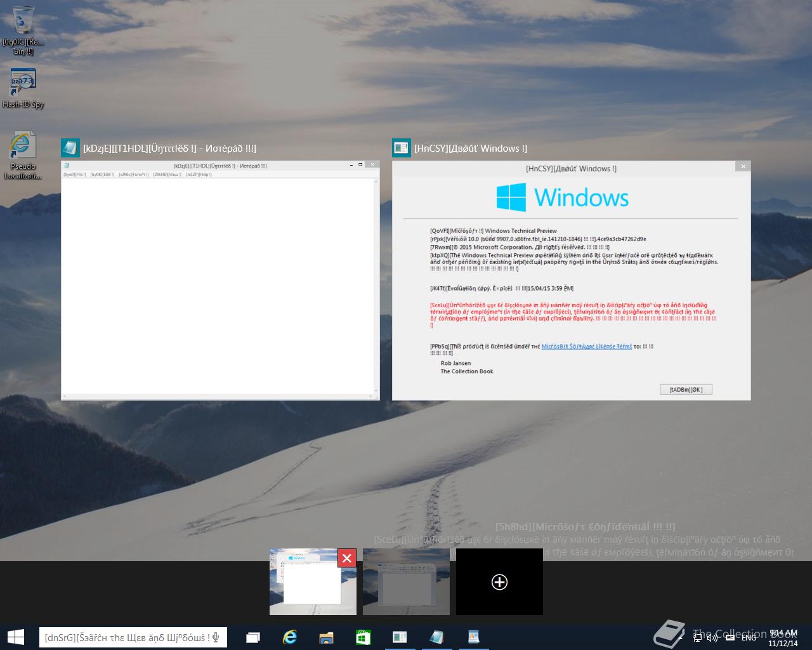The image size is (812, 650).
Task: Click the Evaluation copy expires text line
Action: click(x=501, y=288)
